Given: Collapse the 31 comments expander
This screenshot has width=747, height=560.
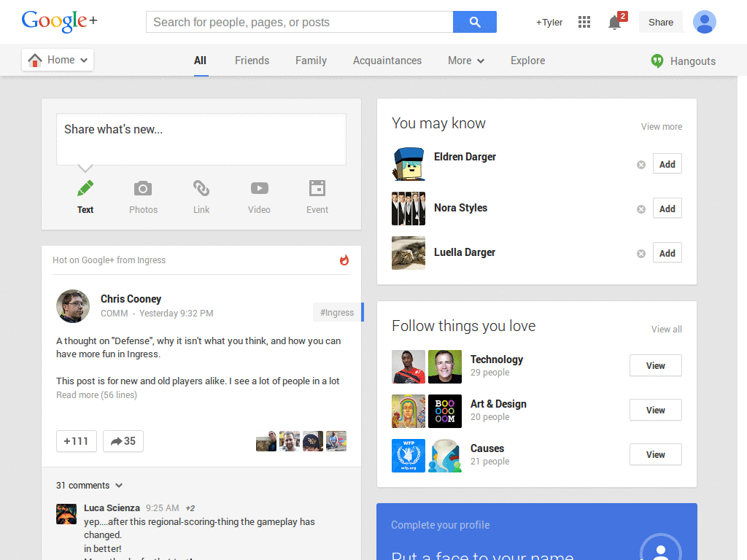Looking at the screenshot, I should click(90, 485).
